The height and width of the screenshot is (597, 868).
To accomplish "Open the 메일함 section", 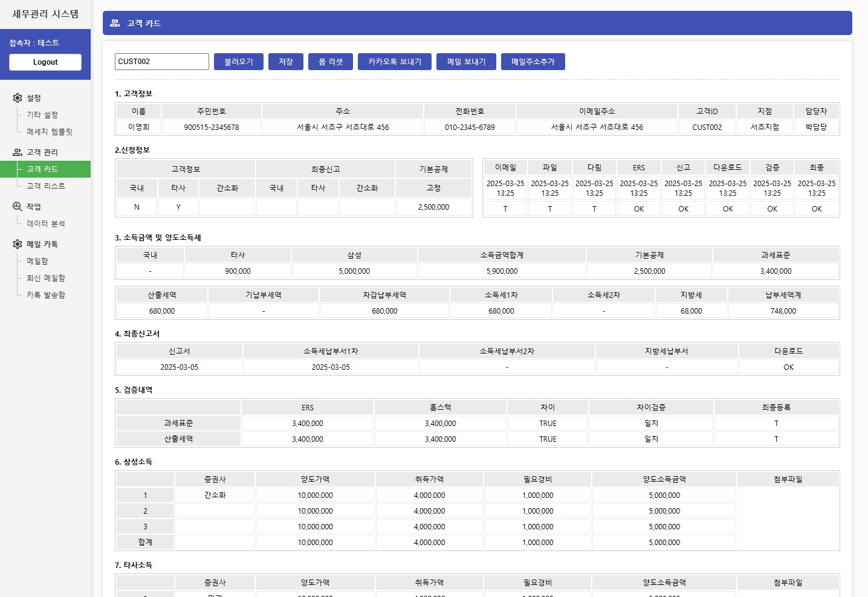I will point(38,260).
